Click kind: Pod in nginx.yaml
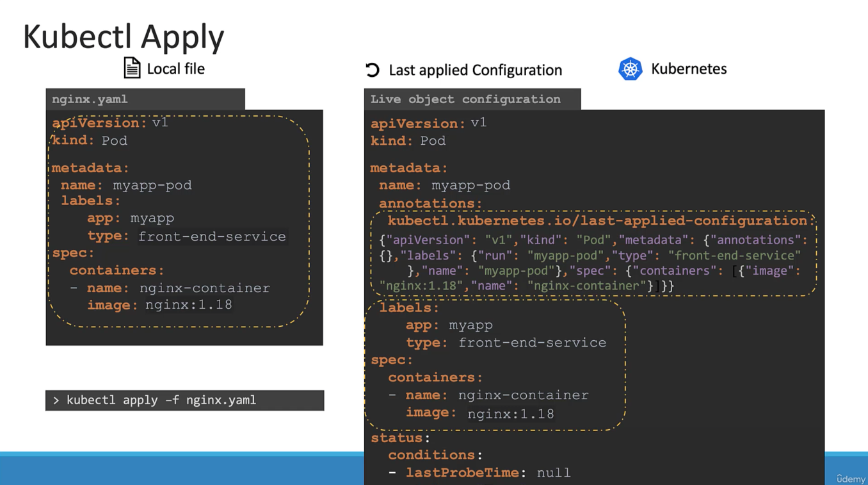The image size is (868, 485). coord(90,140)
